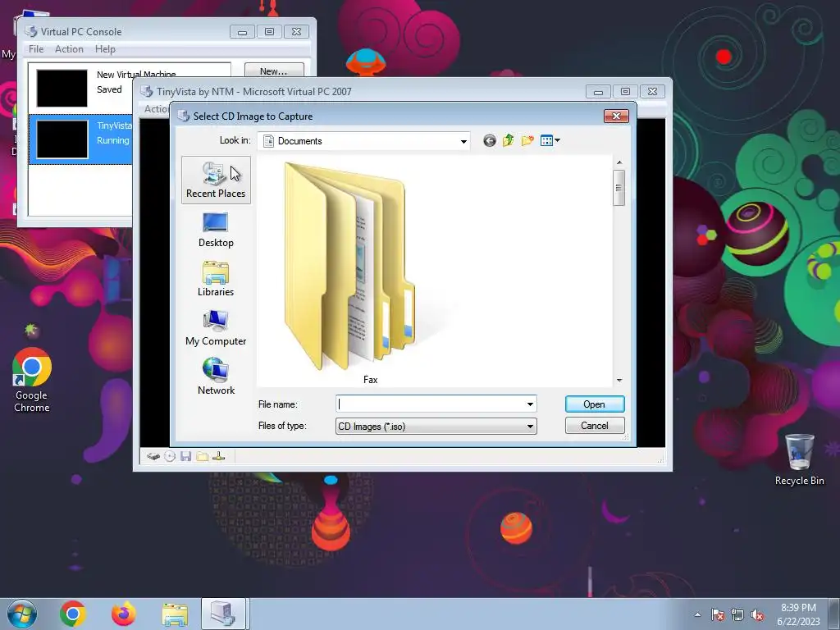This screenshot has width=840, height=630.
Task: Click the file list scrollbar thumb
Action: click(619, 188)
